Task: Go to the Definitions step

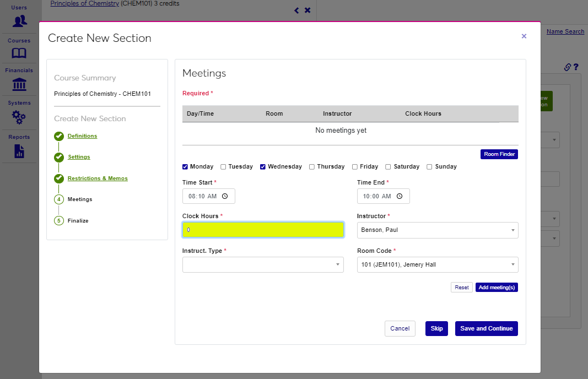Action: (82, 136)
